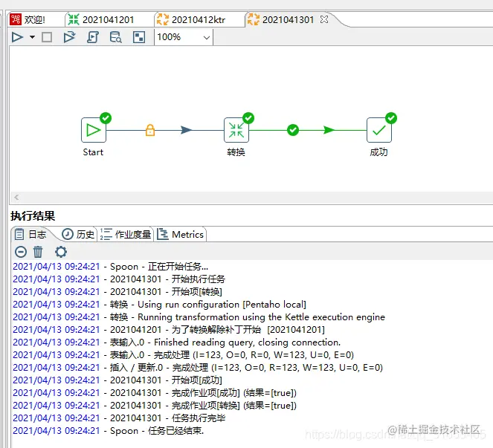
Task: Select the 转换 transformation entry icon
Action: coord(236,130)
